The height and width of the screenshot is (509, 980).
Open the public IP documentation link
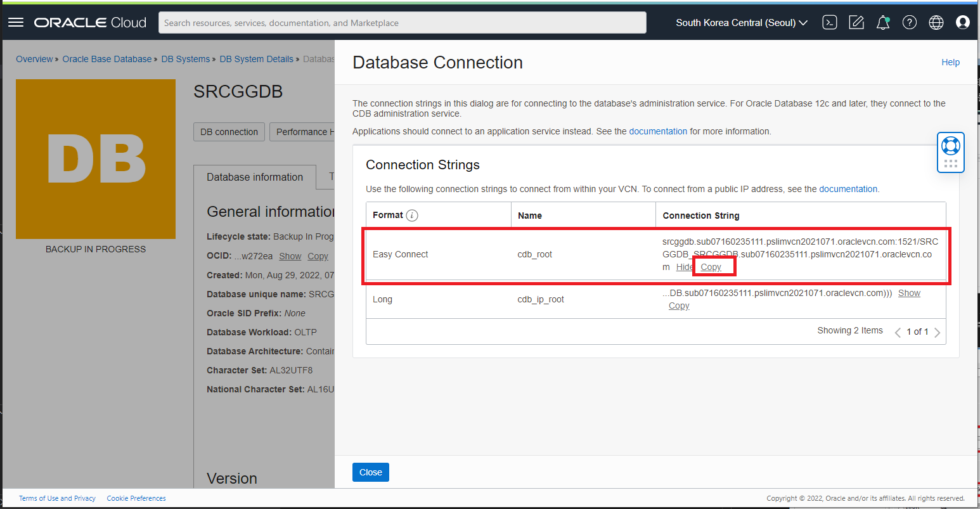[849, 189]
